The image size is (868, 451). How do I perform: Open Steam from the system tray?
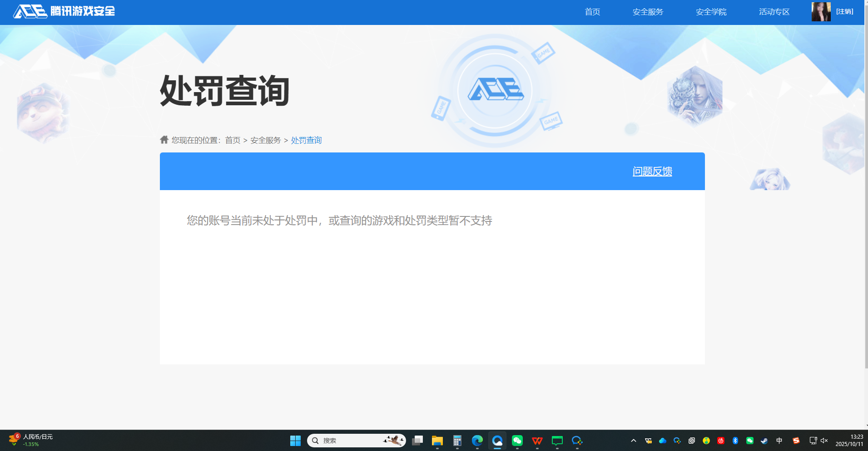(x=764, y=440)
